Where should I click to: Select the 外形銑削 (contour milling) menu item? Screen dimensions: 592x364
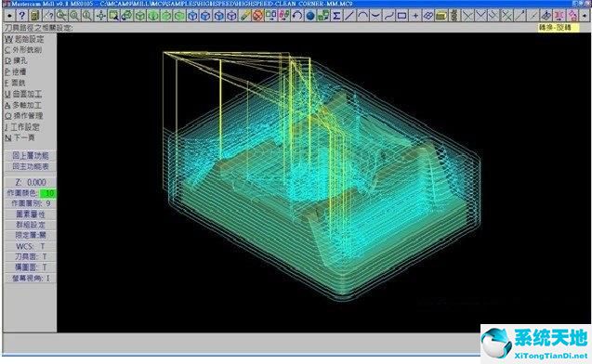pyautogui.click(x=23, y=50)
